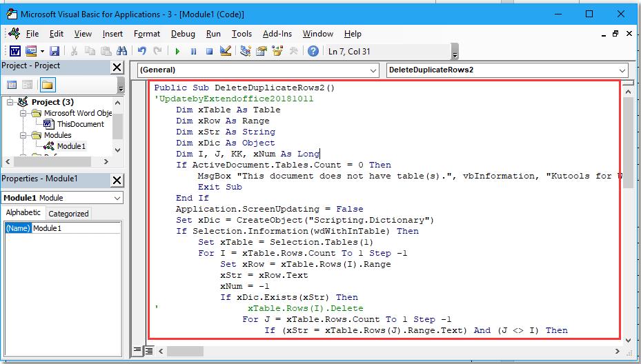Open the File menu
Image resolution: width=641 pixels, height=364 pixels.
point(32,34)
